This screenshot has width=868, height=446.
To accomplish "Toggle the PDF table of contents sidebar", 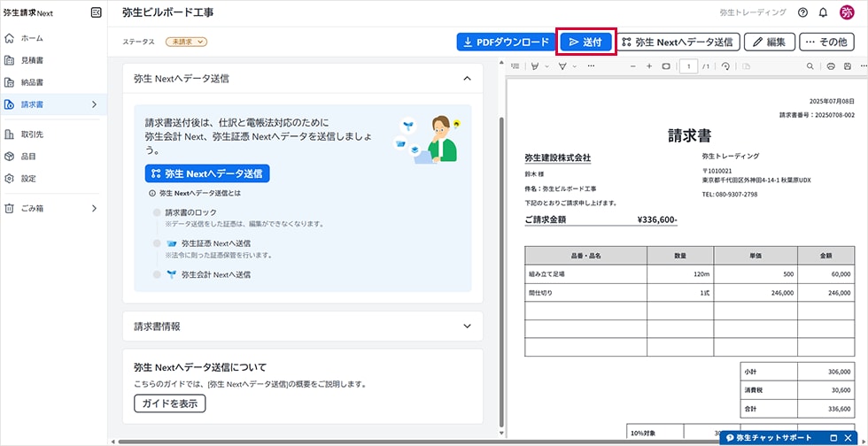I will (515, 66).
